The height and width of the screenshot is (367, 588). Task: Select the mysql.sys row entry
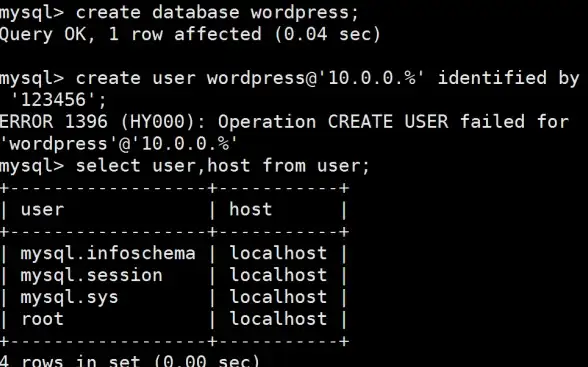[x=69, y=297]
